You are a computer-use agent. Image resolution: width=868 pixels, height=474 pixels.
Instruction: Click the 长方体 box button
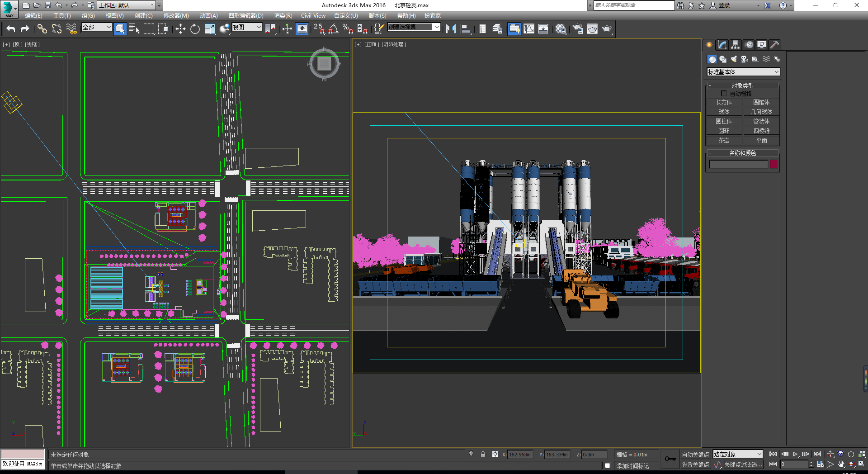coord(724,103)
